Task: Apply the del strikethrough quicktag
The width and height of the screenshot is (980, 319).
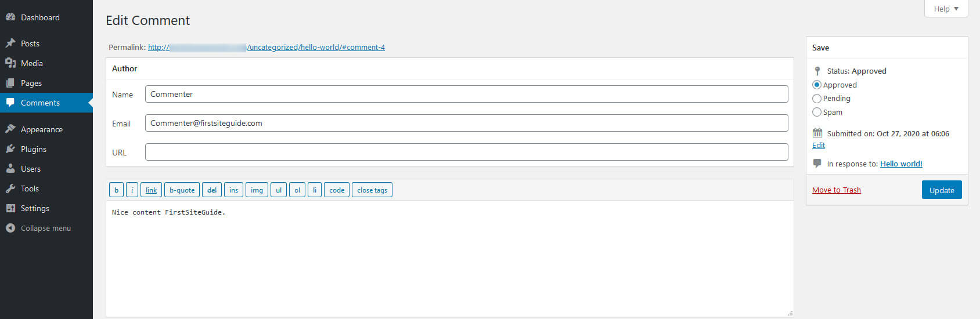Action: 212,190
